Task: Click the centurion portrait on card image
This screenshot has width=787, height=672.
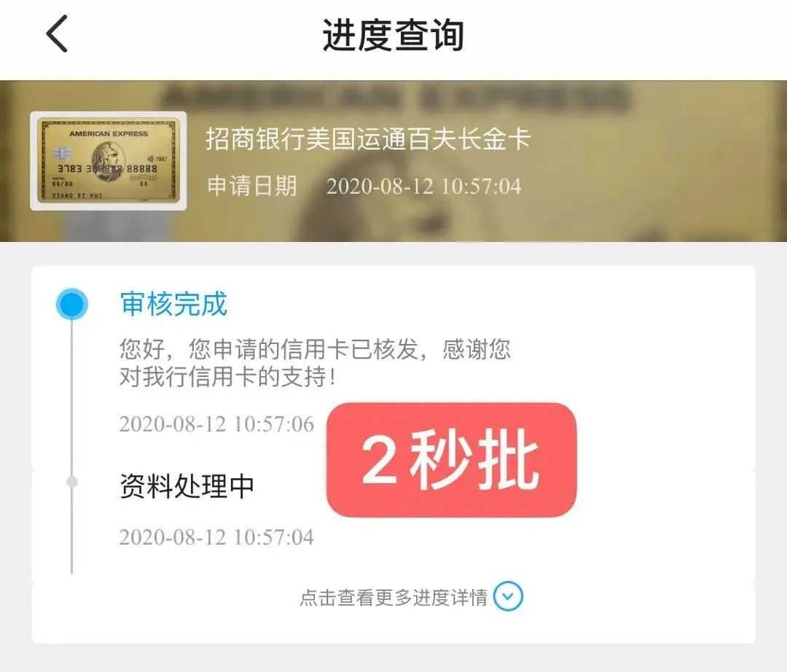Action: (x=108, y=160)
